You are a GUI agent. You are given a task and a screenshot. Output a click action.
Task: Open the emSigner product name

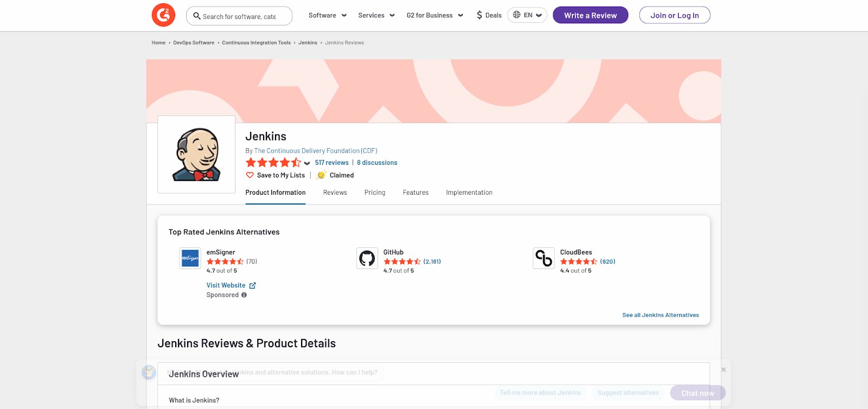click(221, 252)
